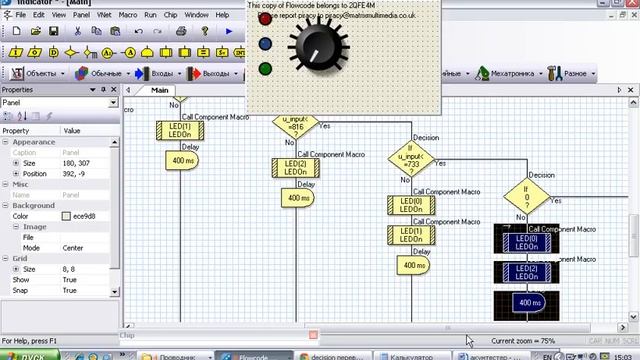This screenshot has height=360, width=640.
Task: Expand the Position property row
Action: 16,173
